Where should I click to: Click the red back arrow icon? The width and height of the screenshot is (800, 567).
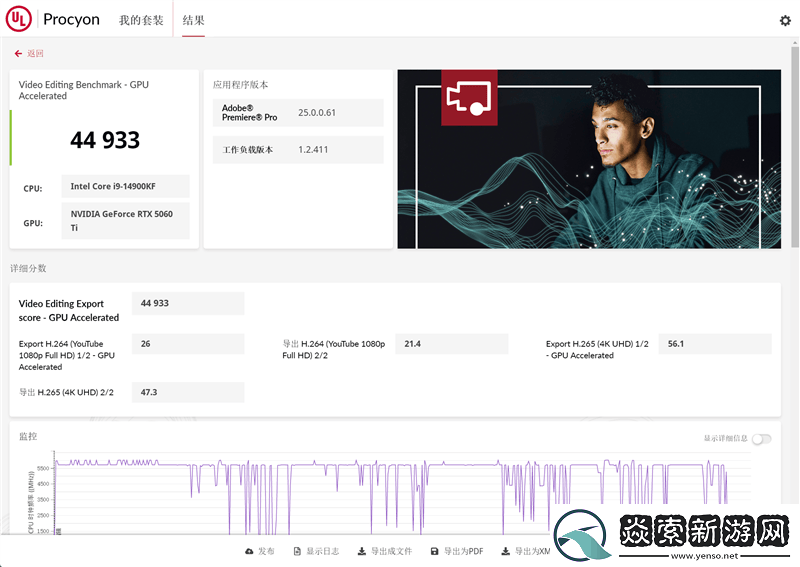point(18,54)
